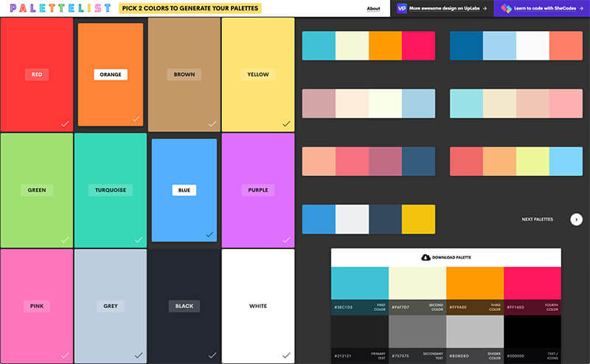Click the NEXT PALETTES label
Viewport: 590px width, 364px height.
538,220
